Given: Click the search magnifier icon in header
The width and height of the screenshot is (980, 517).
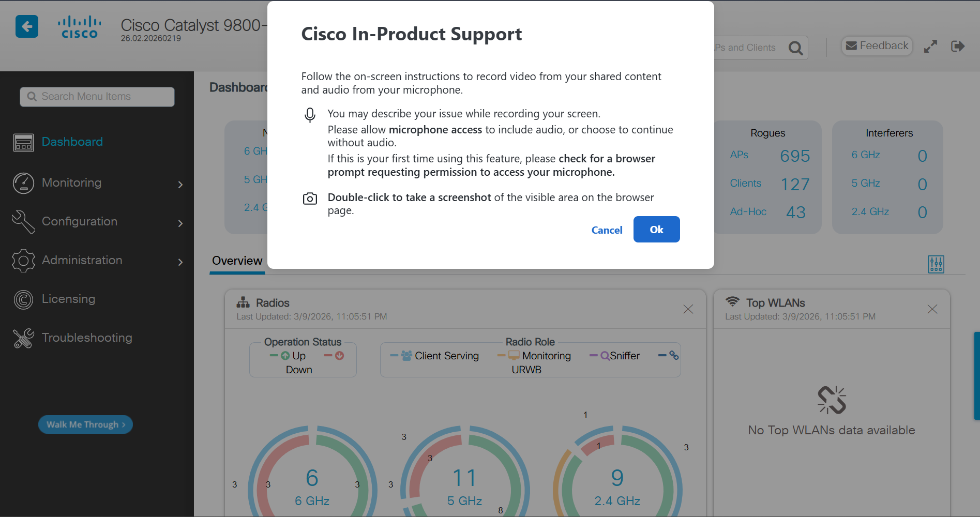Looking at the screenshot, I should (795, 48).
